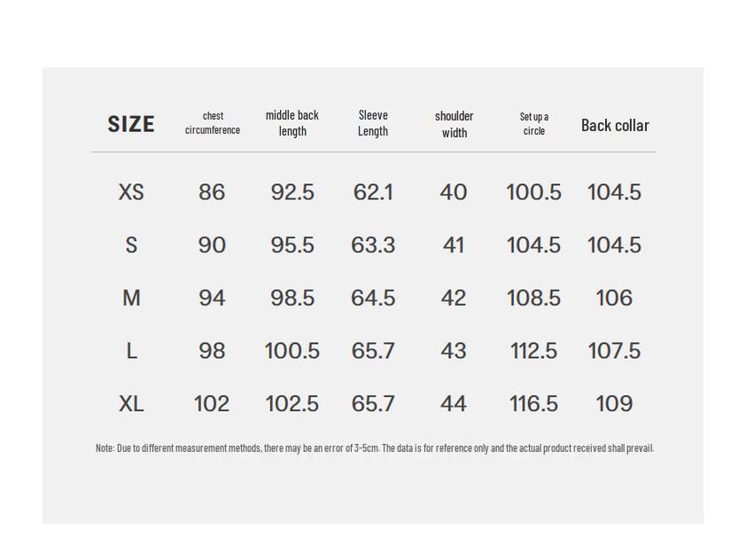This screenshot has width=746, height=560.
Task: Click M middle back length 98.5
Action: 292,299
